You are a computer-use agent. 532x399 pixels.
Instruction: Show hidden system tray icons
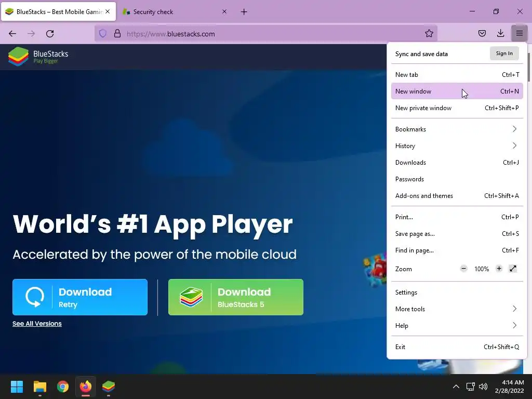456,387
